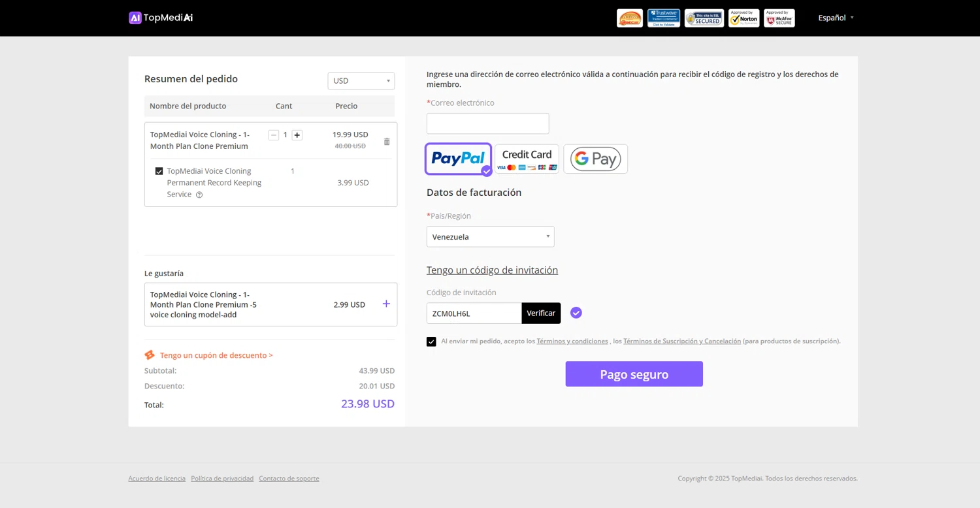Open the USD currency dropdown

tap(361, 81)
